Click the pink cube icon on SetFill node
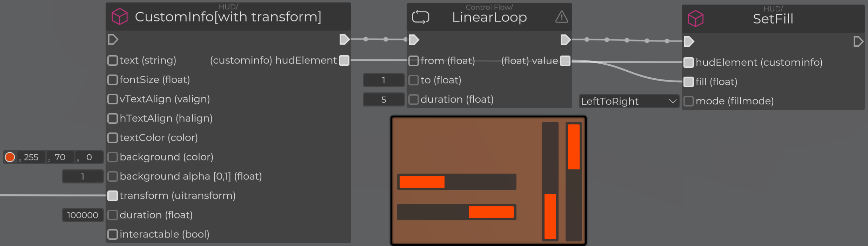This screenshot has height=246, width=868. 695,19
